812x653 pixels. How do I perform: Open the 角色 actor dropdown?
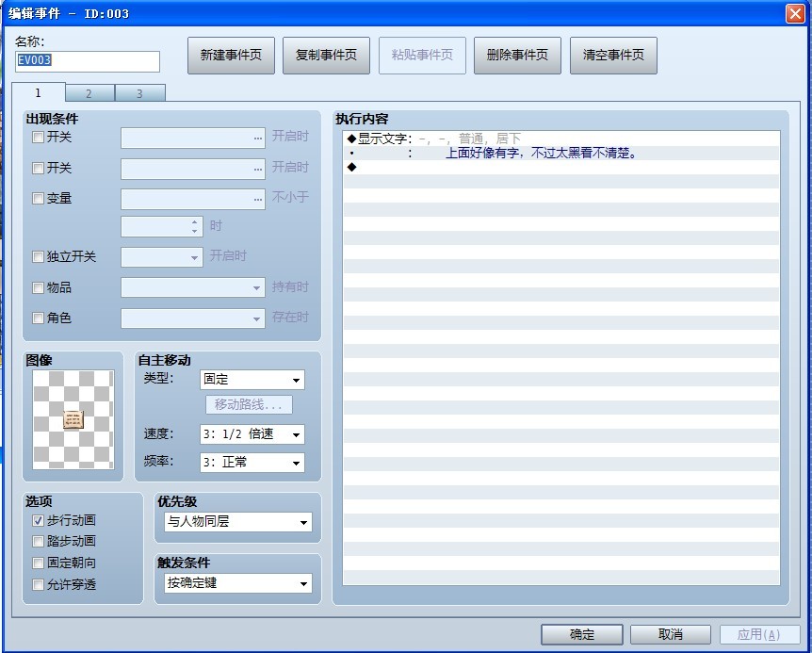(x=193, y=318)
